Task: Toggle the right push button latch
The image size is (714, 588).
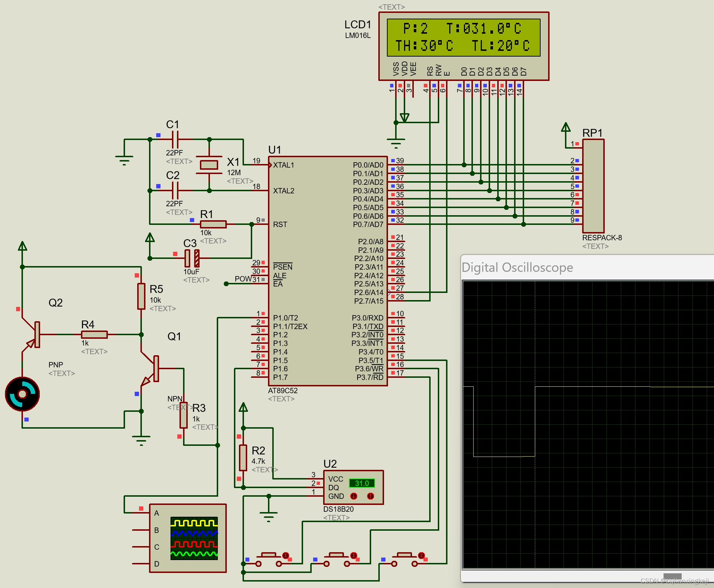Action: (421, 555)
